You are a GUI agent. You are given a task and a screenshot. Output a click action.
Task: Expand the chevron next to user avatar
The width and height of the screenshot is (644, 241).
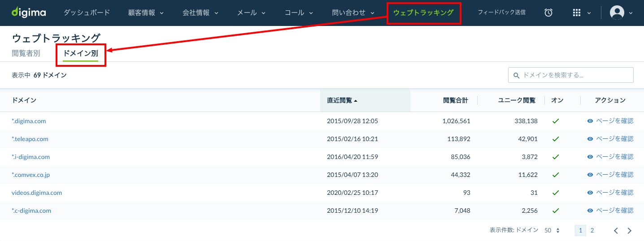[631, 13]
